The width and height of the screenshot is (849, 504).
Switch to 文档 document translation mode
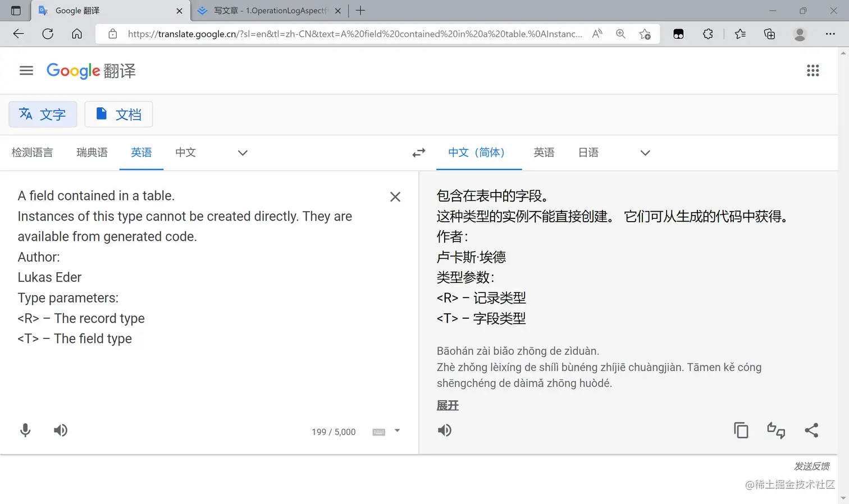click(x=118, y=114)
